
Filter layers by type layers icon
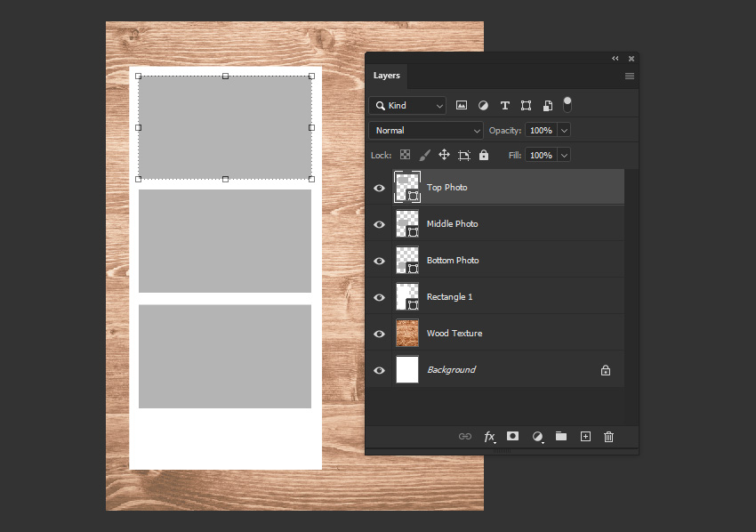[x=505, y=105]
